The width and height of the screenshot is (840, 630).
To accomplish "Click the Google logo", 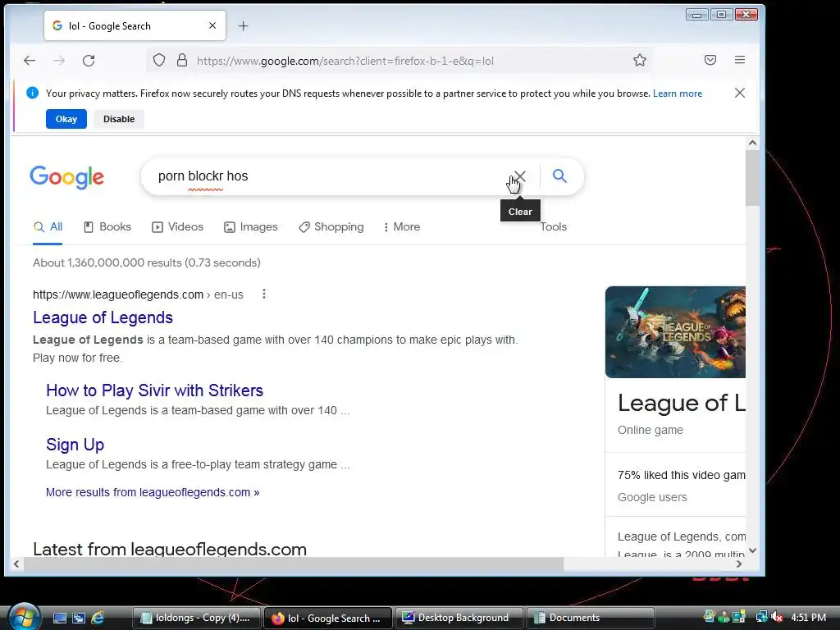I will click(67, 177).
